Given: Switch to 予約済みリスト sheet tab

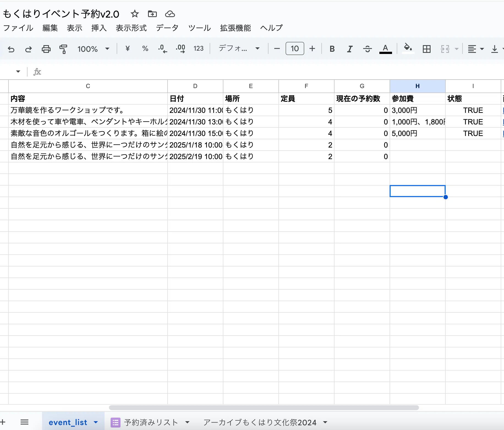Looking at the screenshot, I should (151, 422).
